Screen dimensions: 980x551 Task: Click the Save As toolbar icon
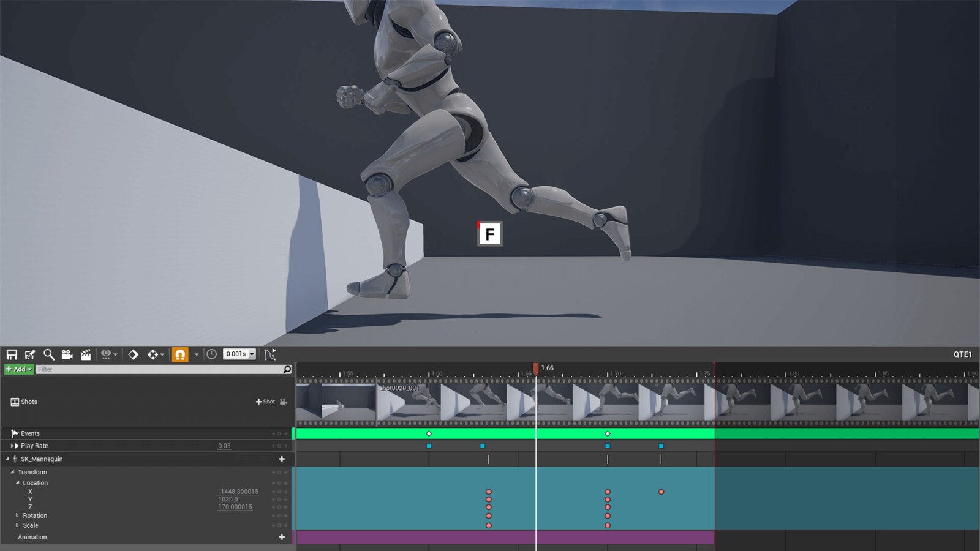click(x=29, y=354)
